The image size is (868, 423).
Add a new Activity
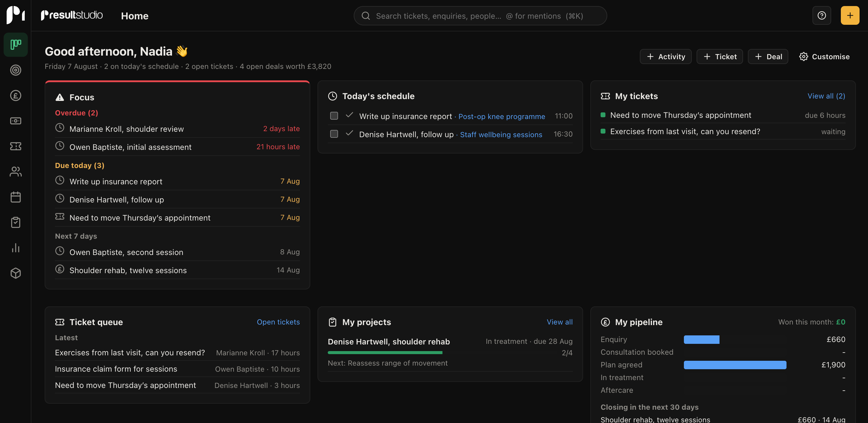[665, 57]
